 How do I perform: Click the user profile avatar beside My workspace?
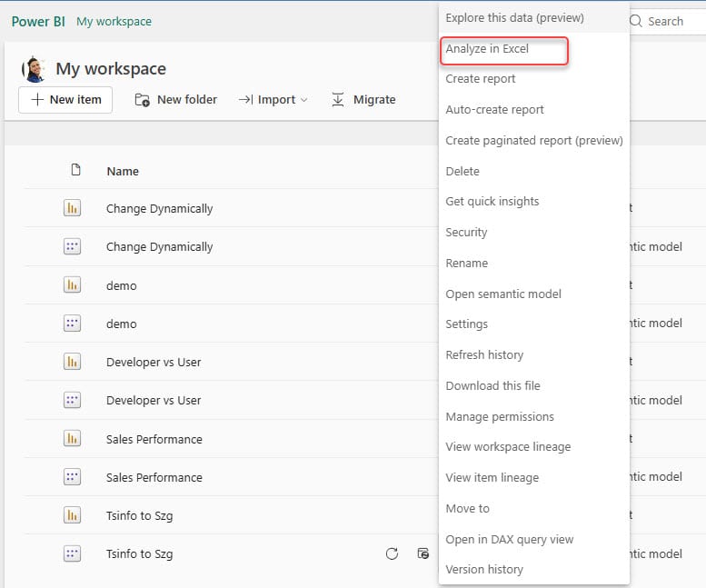coord(34,69)
